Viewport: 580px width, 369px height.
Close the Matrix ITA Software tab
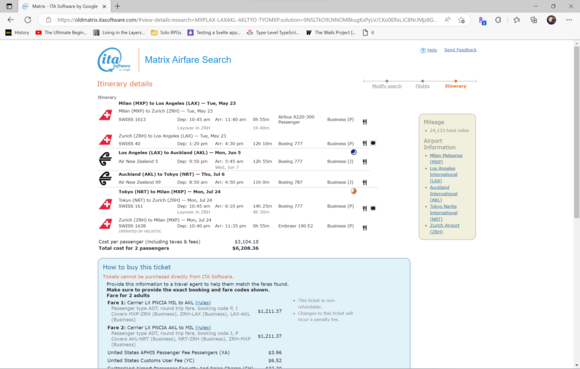pos(104,6)
